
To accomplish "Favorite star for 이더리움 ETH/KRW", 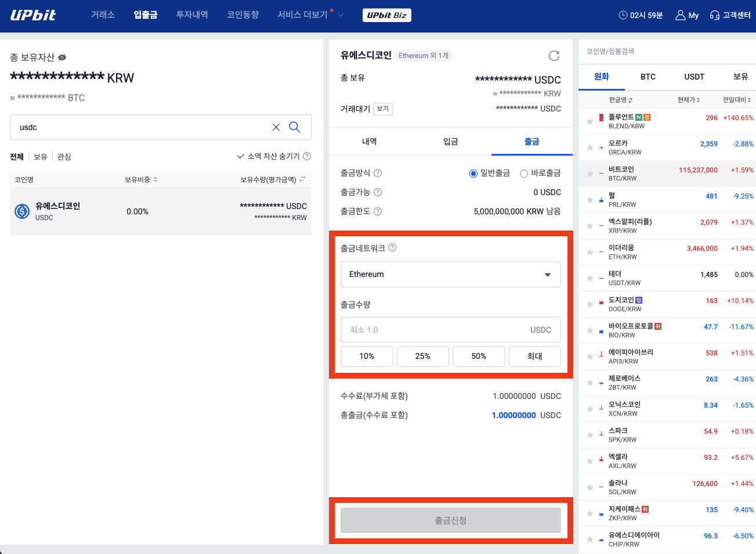I will pos(589,252).
